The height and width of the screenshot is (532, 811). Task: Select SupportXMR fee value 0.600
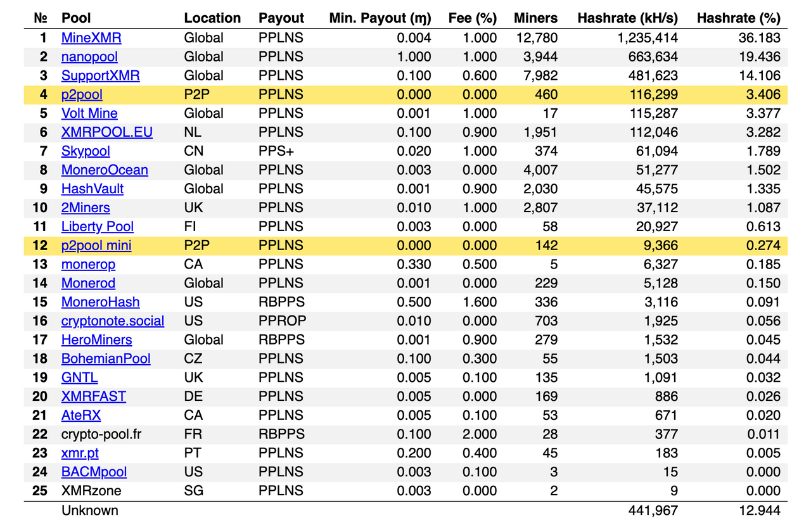[480, 76]
